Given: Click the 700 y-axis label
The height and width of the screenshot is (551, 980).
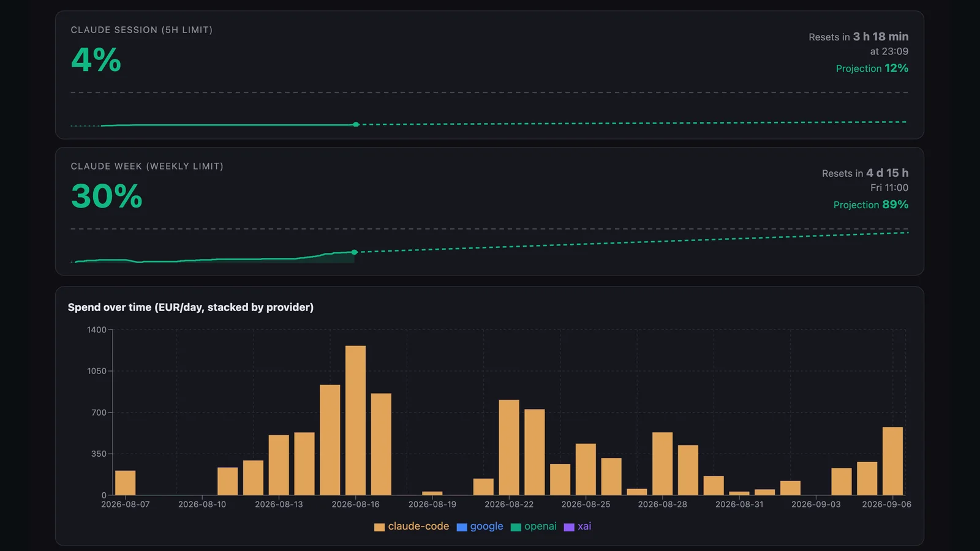Looking at the screenshot, I should (99, 413).
